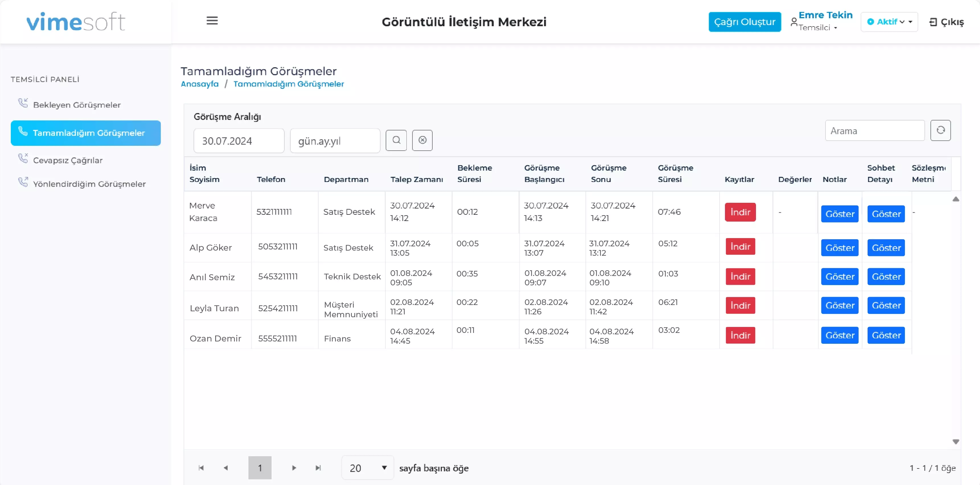Sort by Görüşme Sonu column header
This screenshot has height=485, width=980.
pyautogui.click(x=608, y=174)
